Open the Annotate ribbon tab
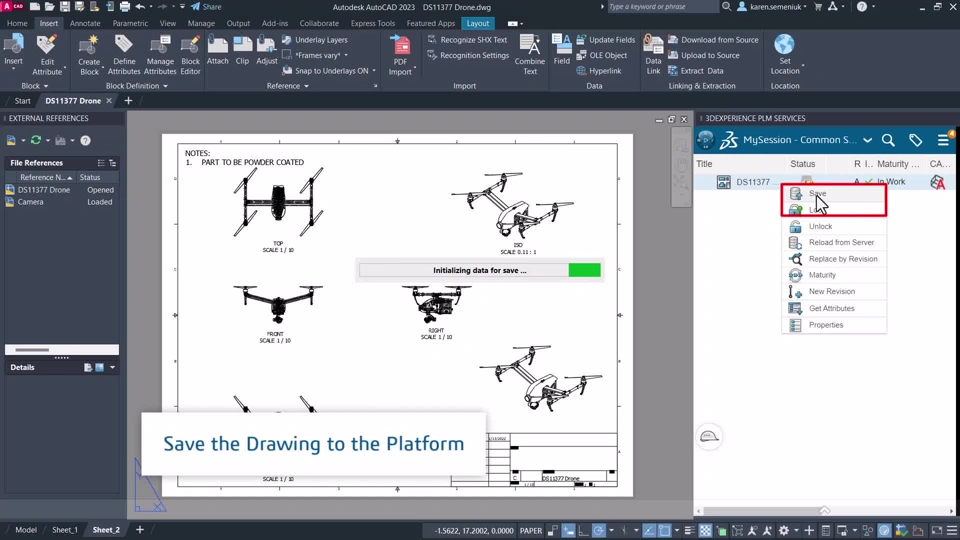Screen dimensions: 960x540 click(85, 23)
